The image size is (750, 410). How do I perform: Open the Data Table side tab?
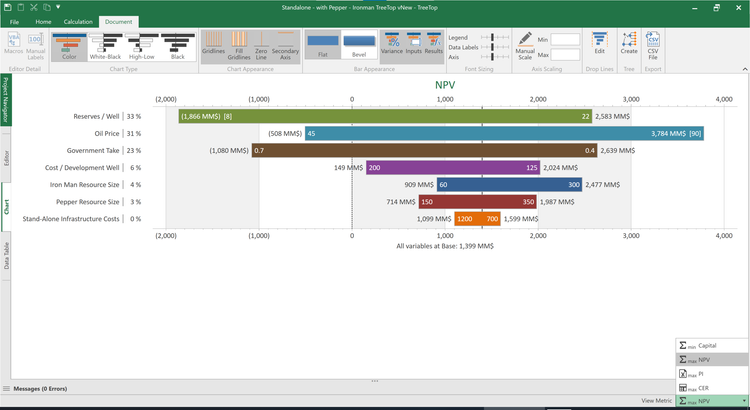click(6, 255)
